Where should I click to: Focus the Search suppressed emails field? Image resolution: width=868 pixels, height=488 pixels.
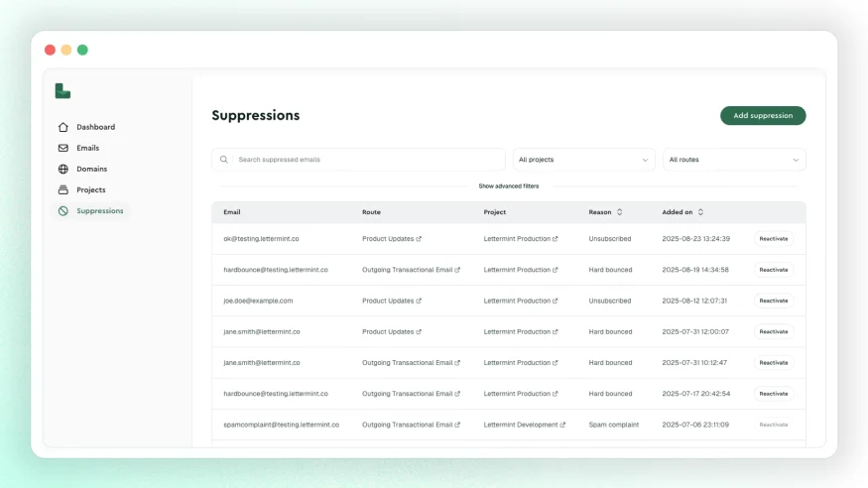click(x=358, y=160)
